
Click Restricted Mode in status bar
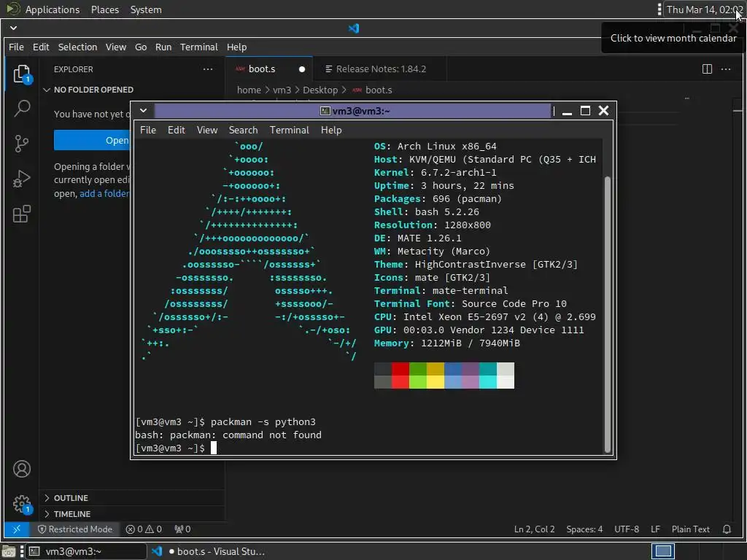coord(75,529)
